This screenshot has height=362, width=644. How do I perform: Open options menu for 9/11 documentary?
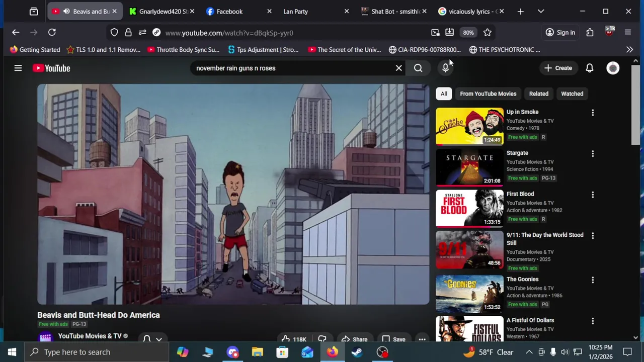(x=593, y=236)
